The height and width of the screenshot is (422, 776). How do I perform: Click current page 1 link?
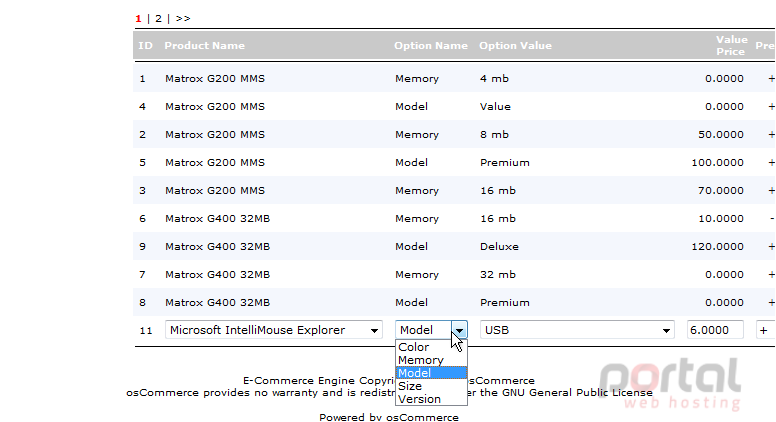[138, 19]
